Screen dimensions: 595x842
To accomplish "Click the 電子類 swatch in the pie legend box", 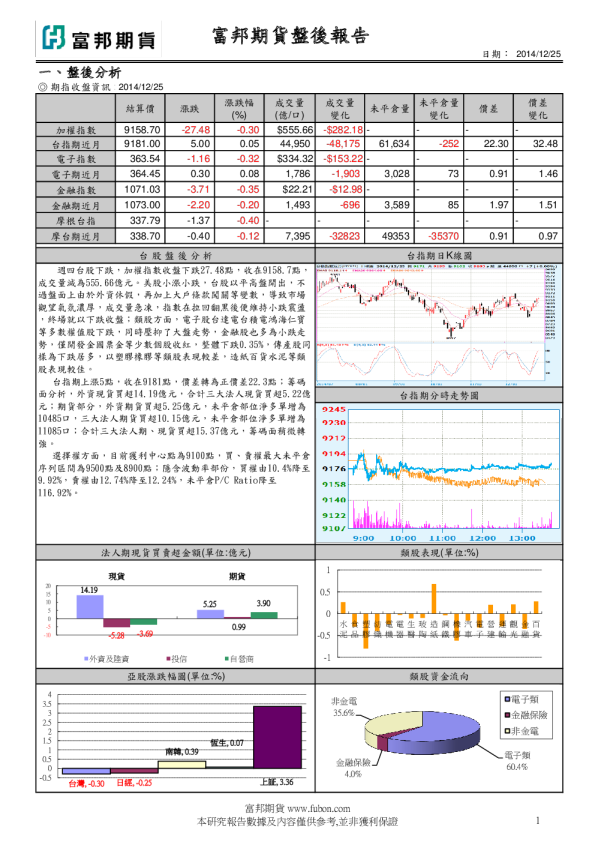I will click(x=507, y=699).
